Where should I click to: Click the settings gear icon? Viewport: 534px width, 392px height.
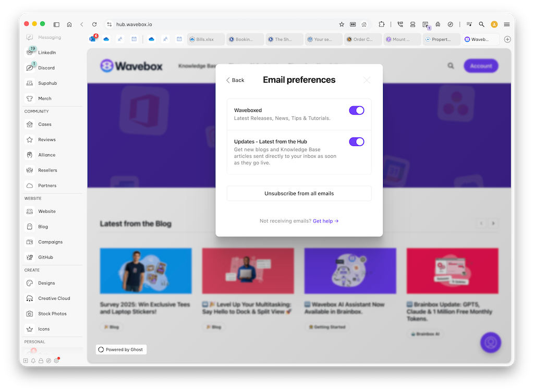(x=56, y=361)
